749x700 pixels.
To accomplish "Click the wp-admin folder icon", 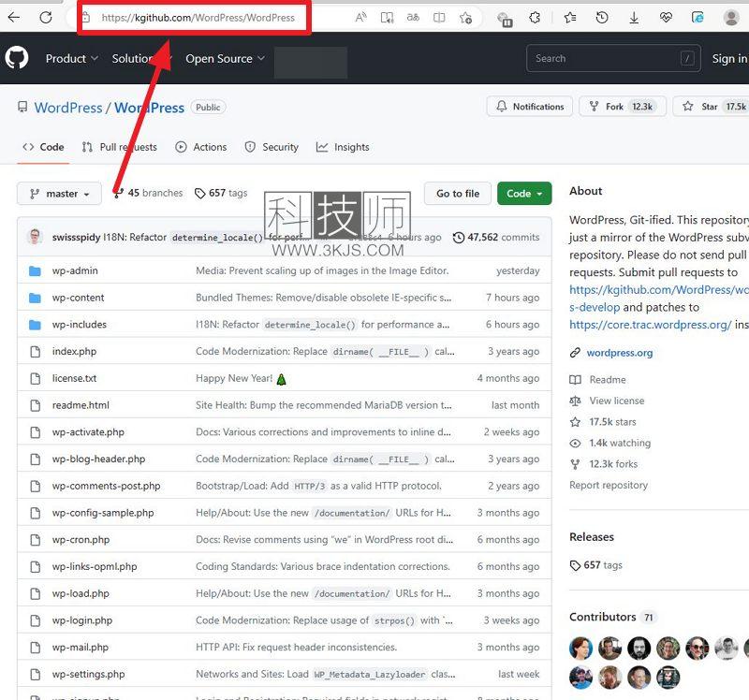I will [35, 270].
